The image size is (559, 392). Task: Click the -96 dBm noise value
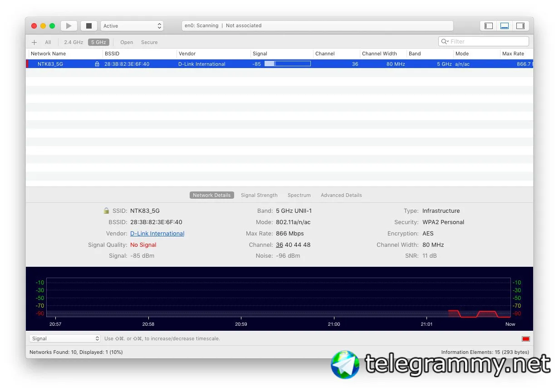[x=288, y=256]
